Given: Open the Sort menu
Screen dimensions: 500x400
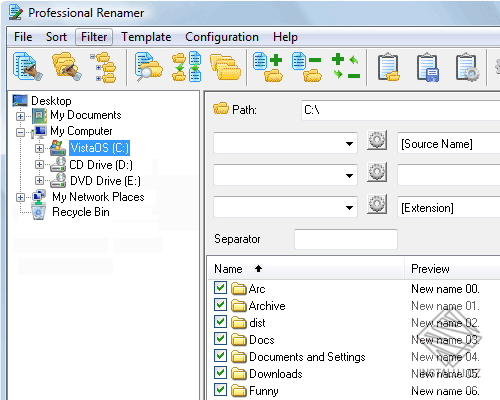Looking at the screenshot, I should (x=56, y=37).
